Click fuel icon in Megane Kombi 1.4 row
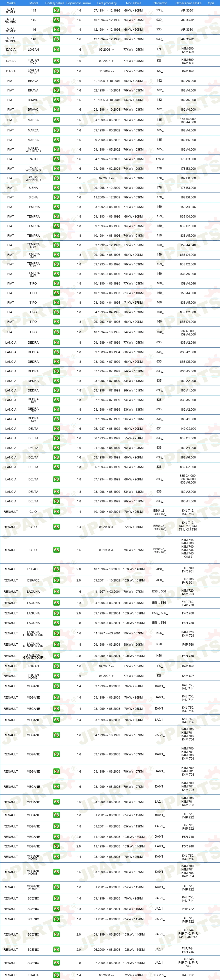 click(x=56, y=857)
